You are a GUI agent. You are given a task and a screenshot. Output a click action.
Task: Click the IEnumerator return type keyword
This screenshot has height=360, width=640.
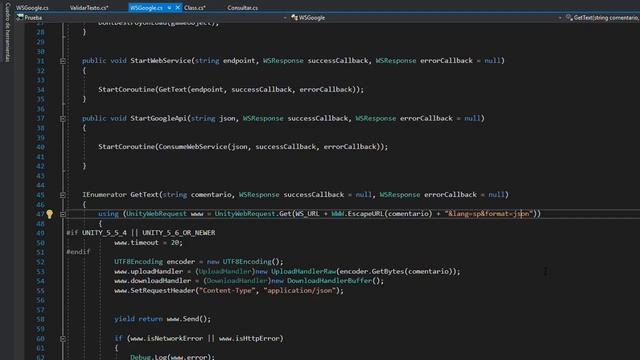coord(104,195)
